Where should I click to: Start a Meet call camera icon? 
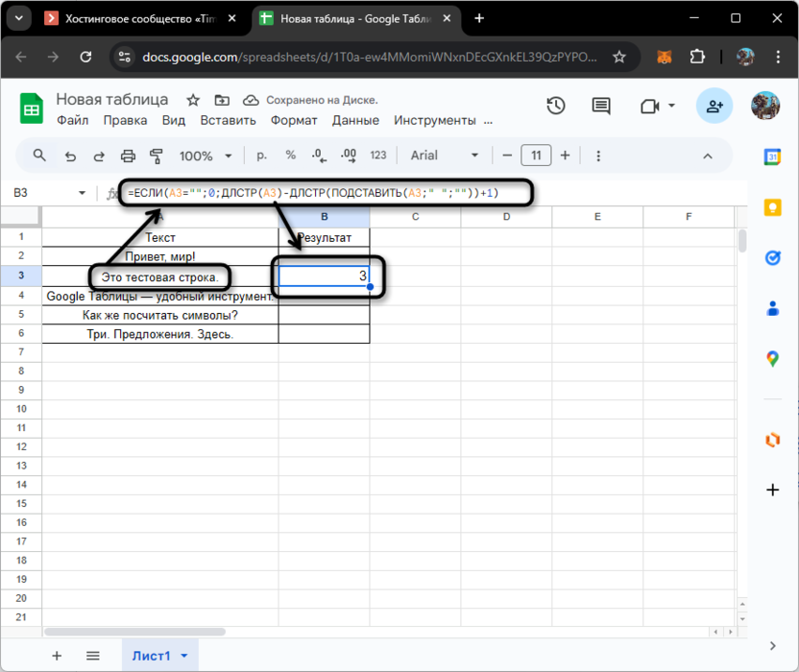(650, 106)
